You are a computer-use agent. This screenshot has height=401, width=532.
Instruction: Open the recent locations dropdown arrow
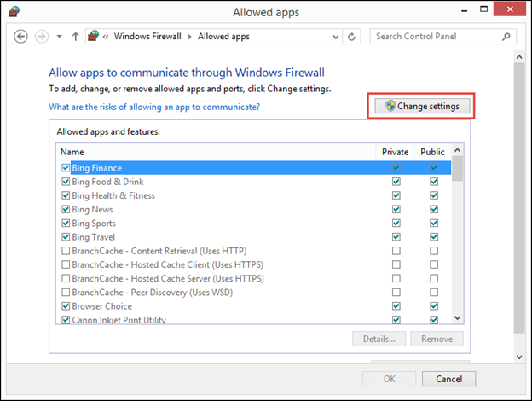[x=60, y=37]
